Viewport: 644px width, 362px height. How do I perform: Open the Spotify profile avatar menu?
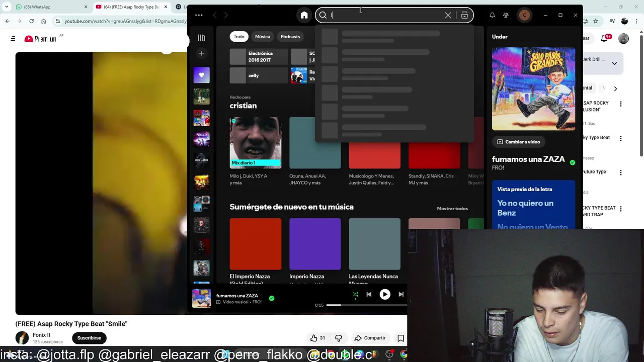524,15
